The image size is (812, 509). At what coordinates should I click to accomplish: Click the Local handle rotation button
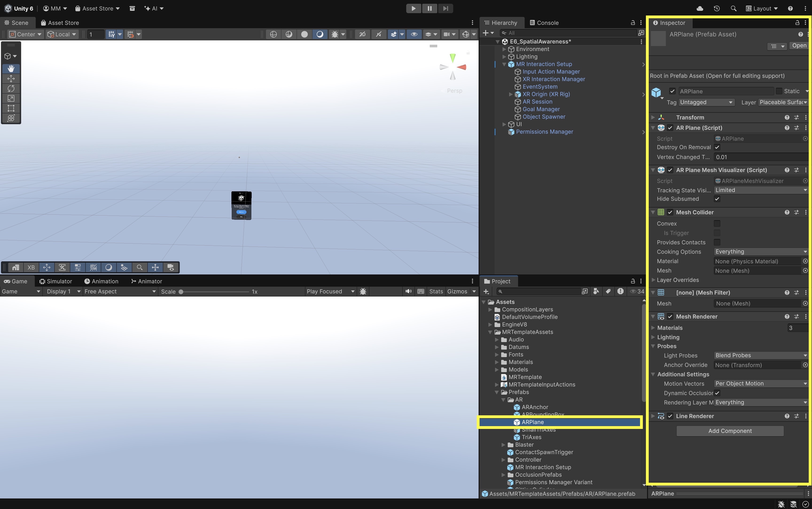pos(62,34)
